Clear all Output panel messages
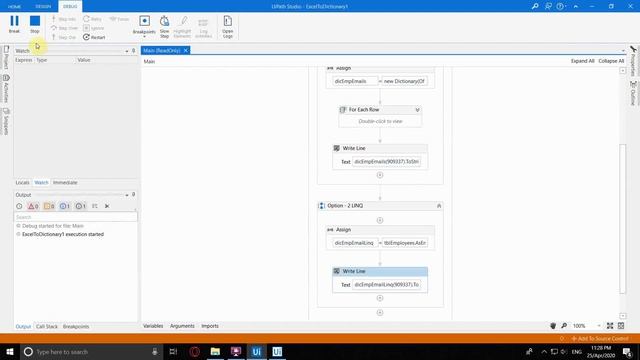This screenshot has width=640, height=360. [107, 206]
